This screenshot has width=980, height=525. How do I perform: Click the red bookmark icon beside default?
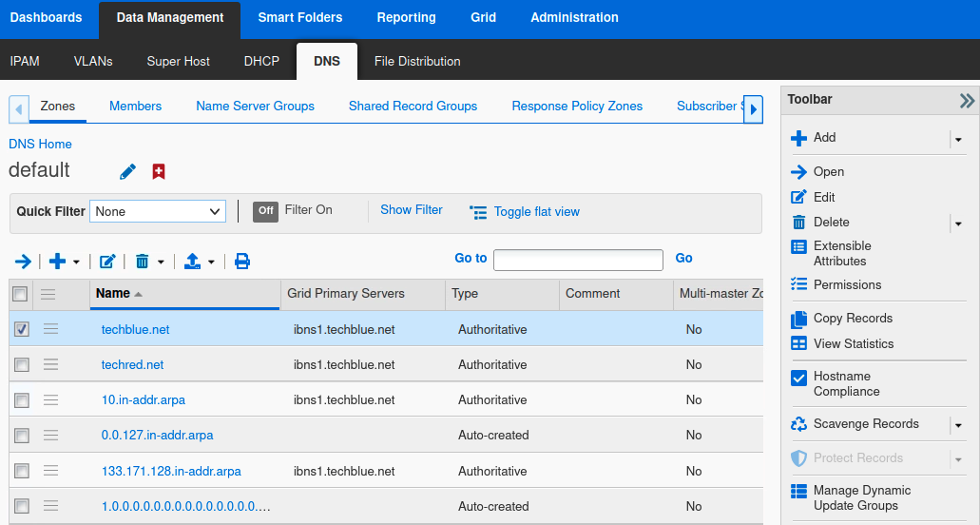coord(159,171)
